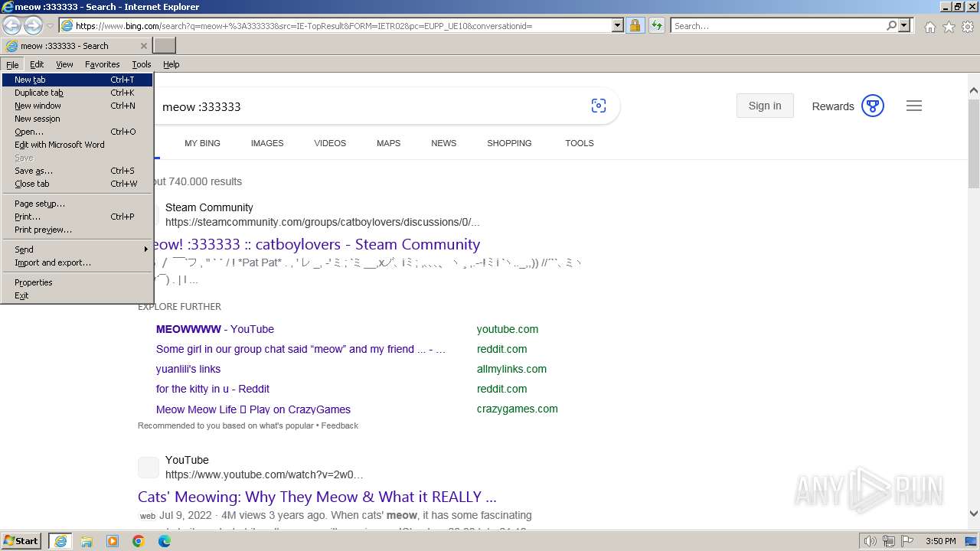980x551 pixels.
Task: Switch to IMAGES search tab
Action: pos(267,143)
